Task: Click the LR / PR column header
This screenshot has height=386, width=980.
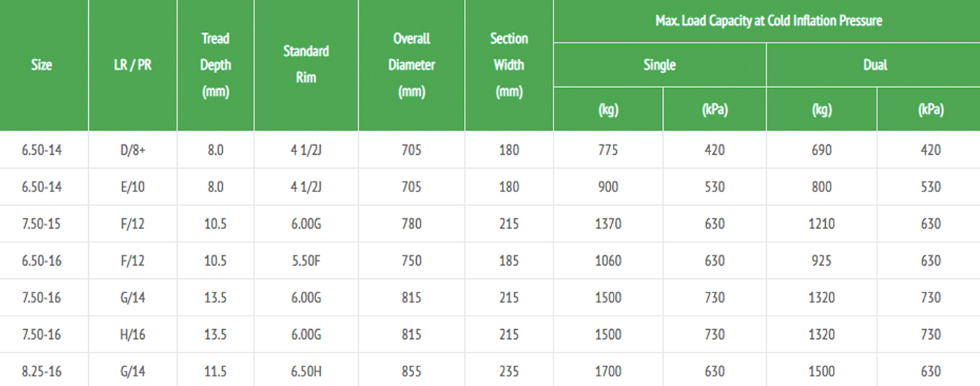Action: point(132,65)
